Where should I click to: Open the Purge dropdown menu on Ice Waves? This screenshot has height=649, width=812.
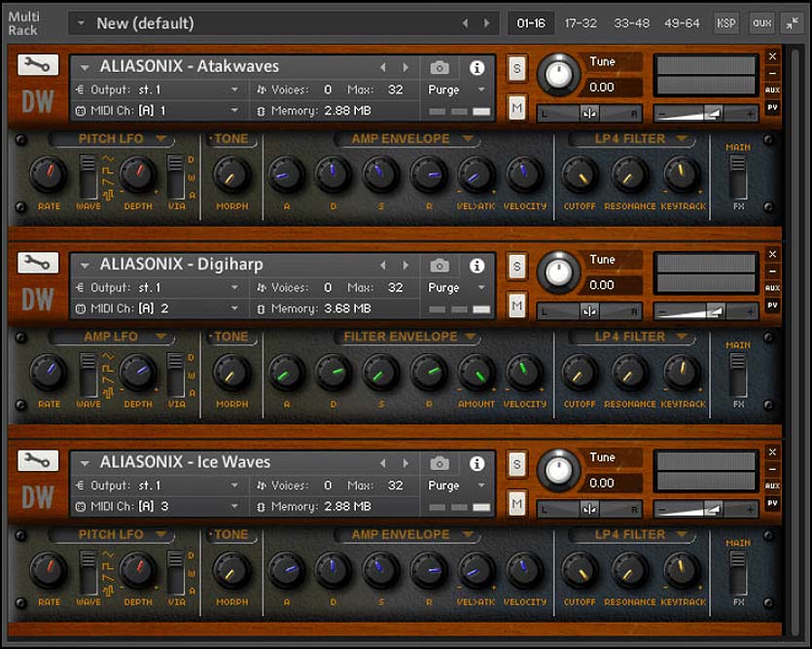tap(453, 486)
